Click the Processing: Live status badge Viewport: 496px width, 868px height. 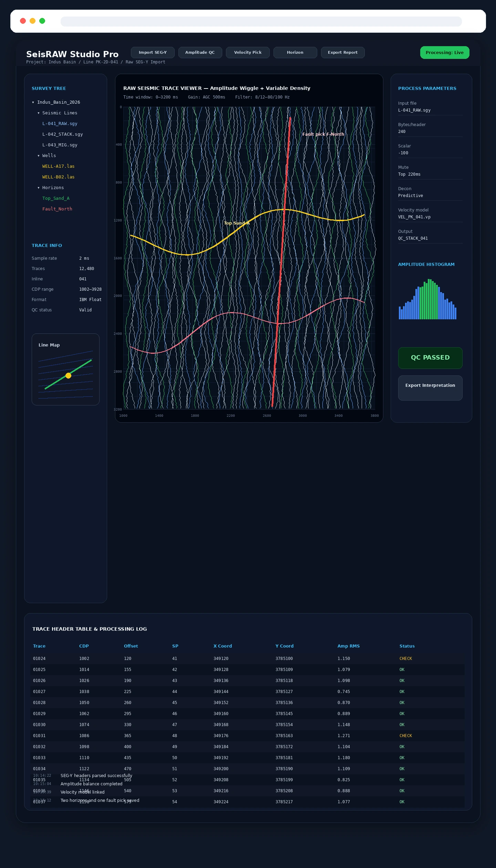click(x=445, y=52)
